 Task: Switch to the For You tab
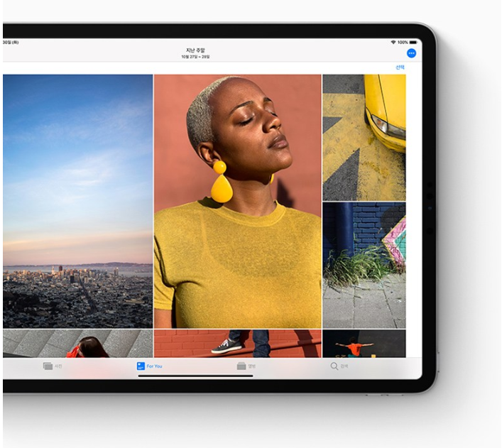150,366
